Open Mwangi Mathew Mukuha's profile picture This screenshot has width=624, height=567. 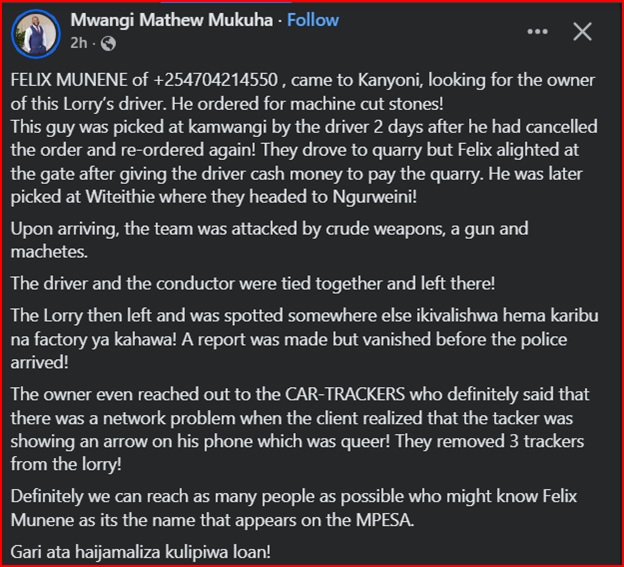coord(35,32)
